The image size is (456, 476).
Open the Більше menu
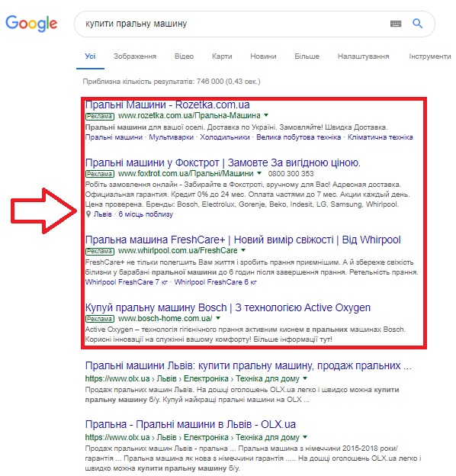(307, 56)
